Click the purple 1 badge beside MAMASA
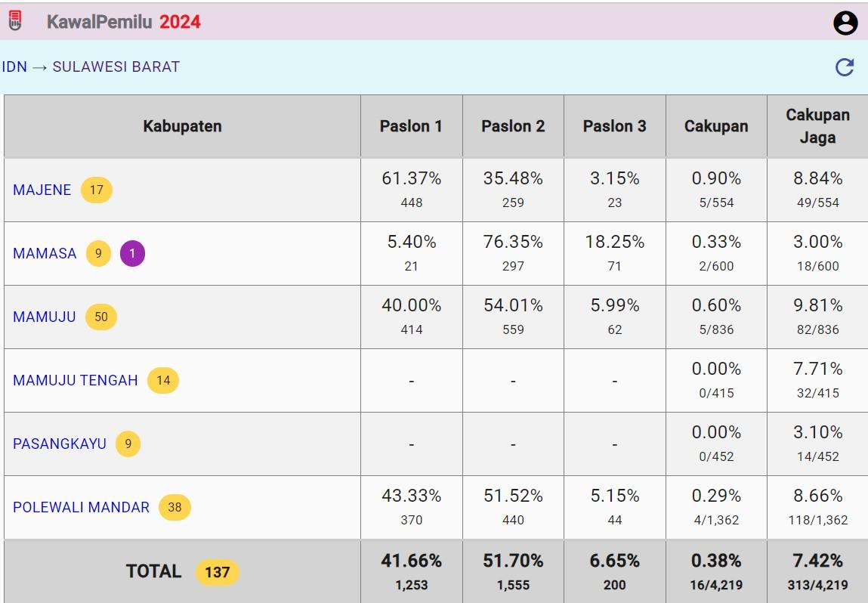This screenshot has height=603, width=868. pyautogui.click(x=132, y=254)
